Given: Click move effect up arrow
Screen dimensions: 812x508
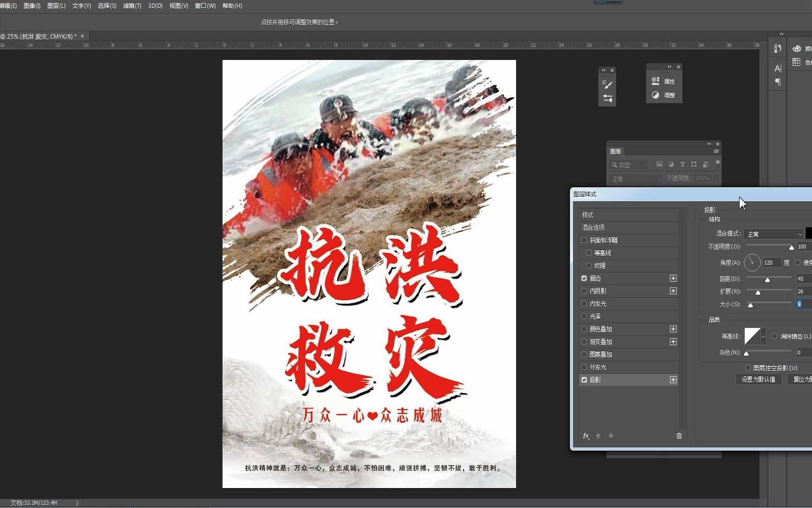Looking at the screenshot, I should pyautogui.click(x=598, y=435).
